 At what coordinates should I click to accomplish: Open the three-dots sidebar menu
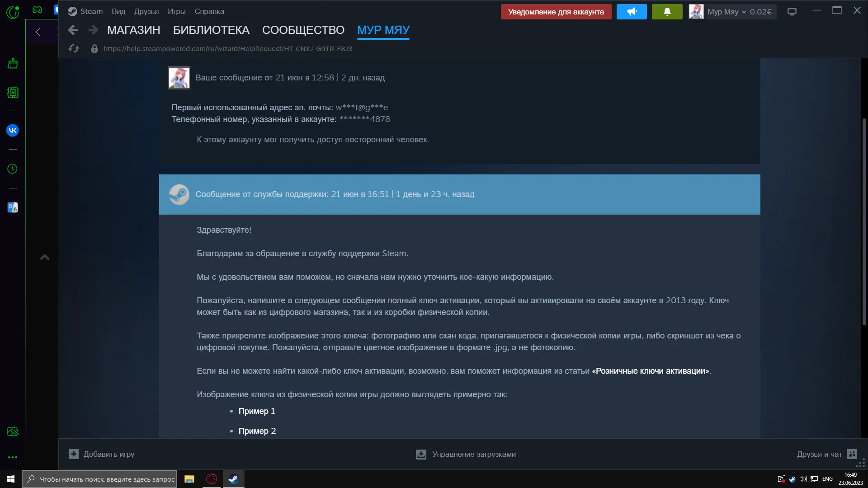tap(13, 457)
